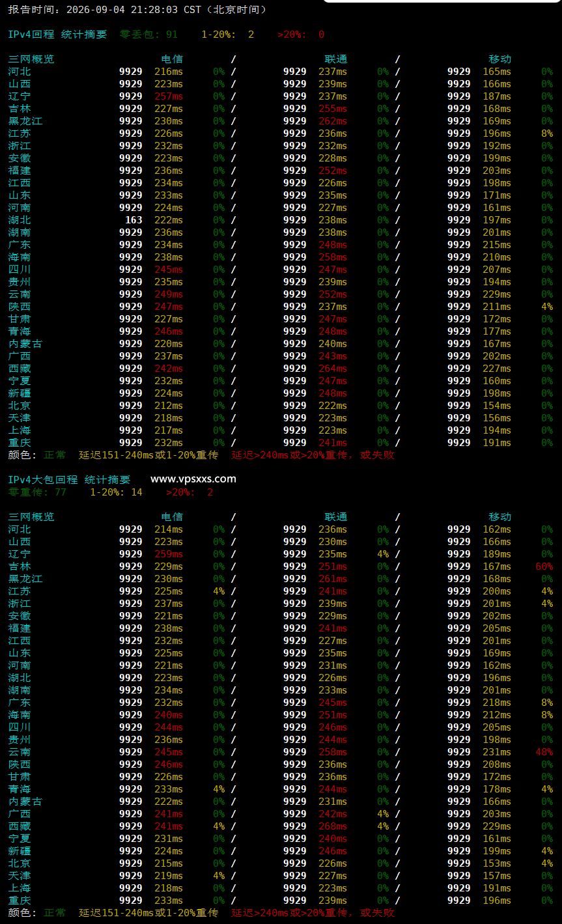
Task: Select the 内蒙古 row label in IPv4回程 table
Action: (x=25, y=344)
